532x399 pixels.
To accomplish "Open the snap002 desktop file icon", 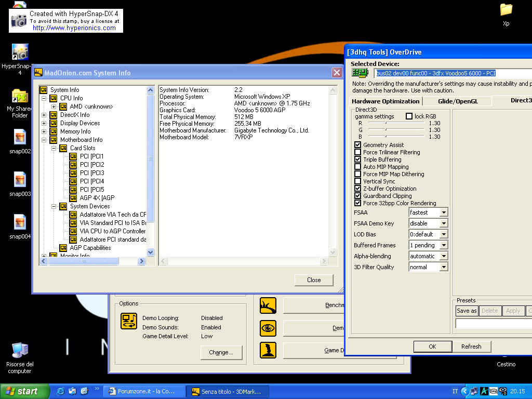I will (x=20, y=138).
